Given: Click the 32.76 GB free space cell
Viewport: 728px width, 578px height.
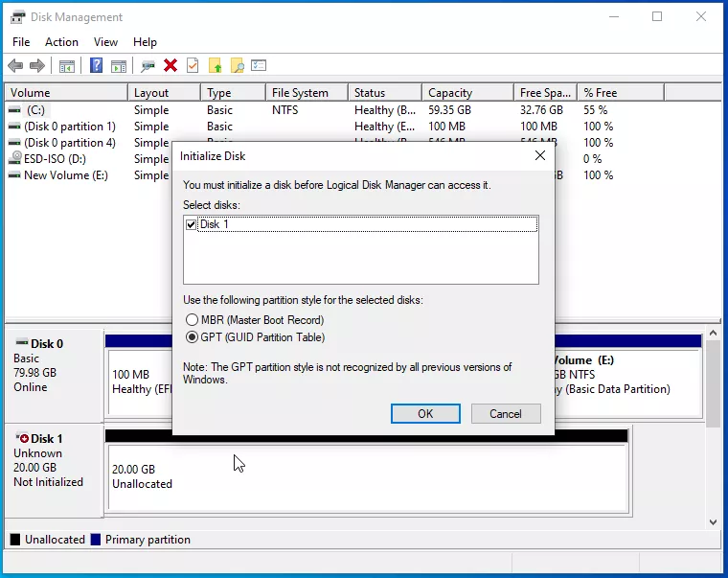Looking at the screenshot, I should 541,110.
